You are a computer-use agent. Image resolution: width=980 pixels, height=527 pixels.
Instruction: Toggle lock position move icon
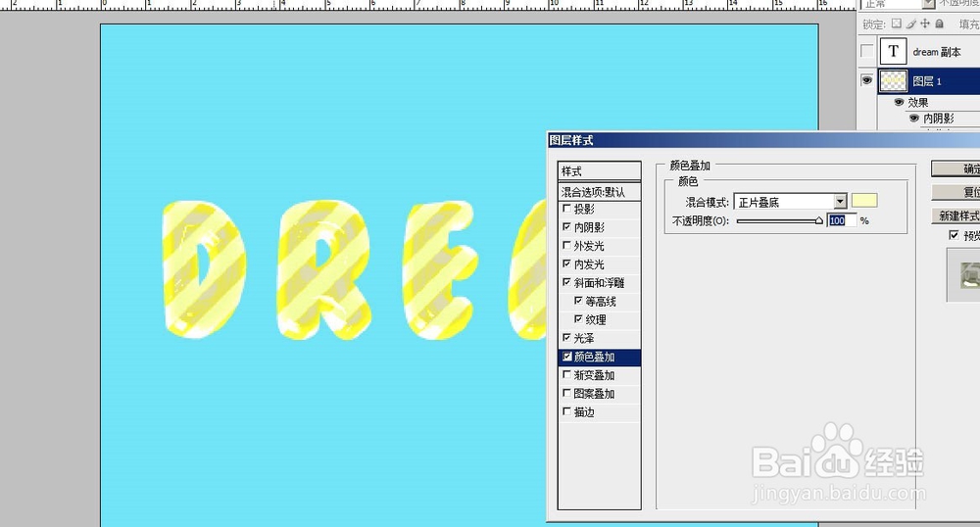pyautogui.click(x=925, y=24)
